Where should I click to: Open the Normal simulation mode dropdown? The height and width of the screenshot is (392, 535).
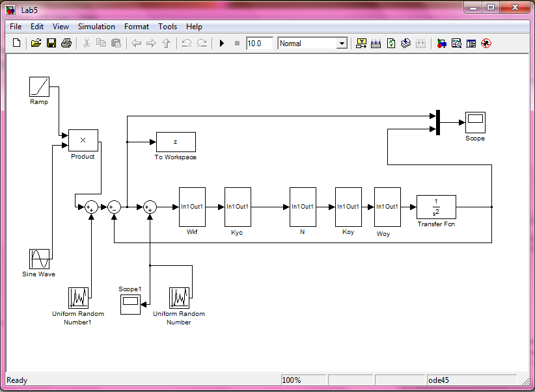[x=342, y=44]
